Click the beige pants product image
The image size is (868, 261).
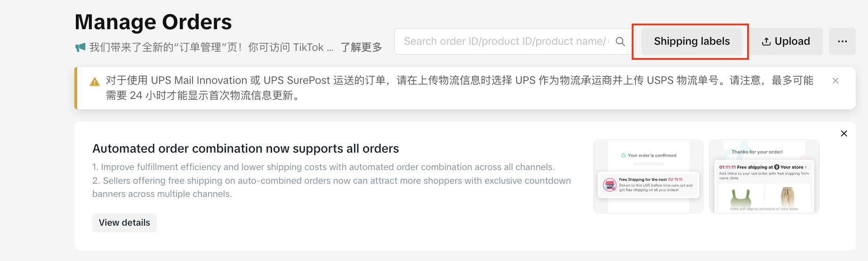click(788, 196)
